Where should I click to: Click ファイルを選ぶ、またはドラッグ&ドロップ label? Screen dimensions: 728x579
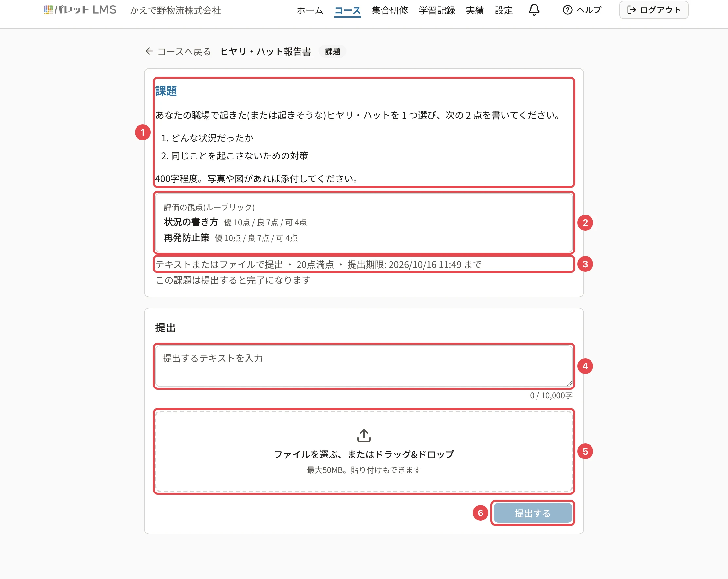[364, 454]
